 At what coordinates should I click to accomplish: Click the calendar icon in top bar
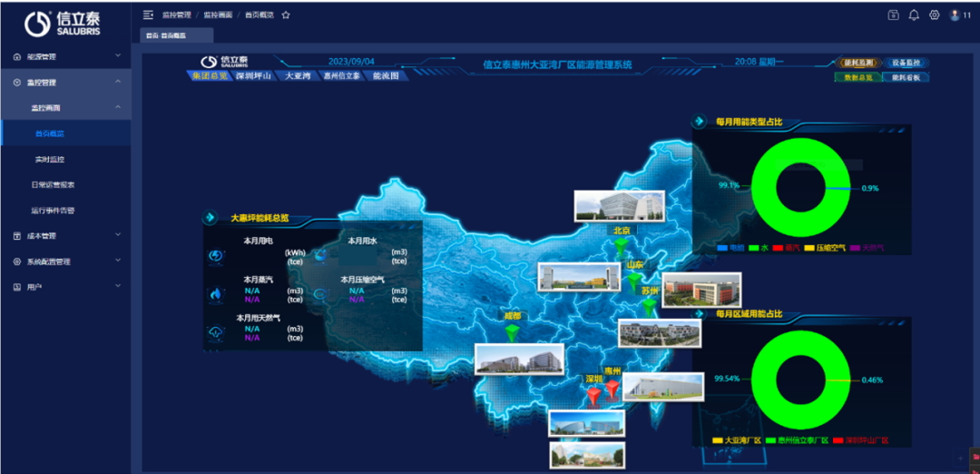pos(893,15)
